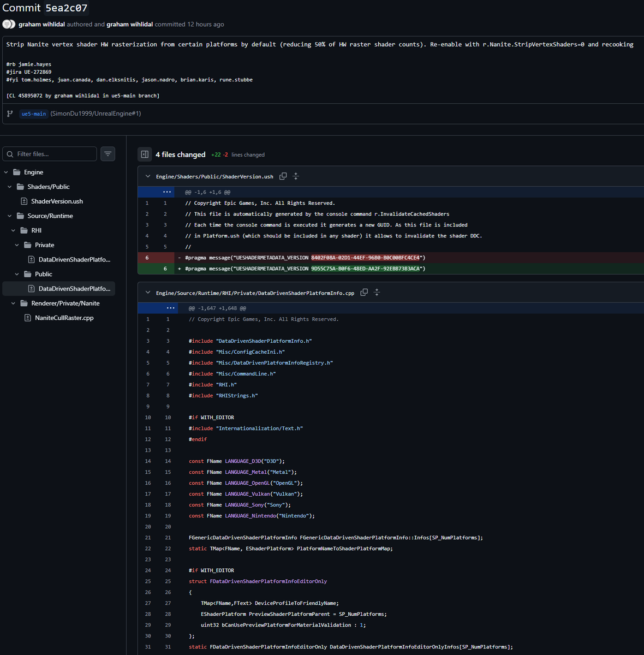The image size is (644, 655).
Task: Expand all lines icon for ShaderVersion.ush
Action: point(296,176)
